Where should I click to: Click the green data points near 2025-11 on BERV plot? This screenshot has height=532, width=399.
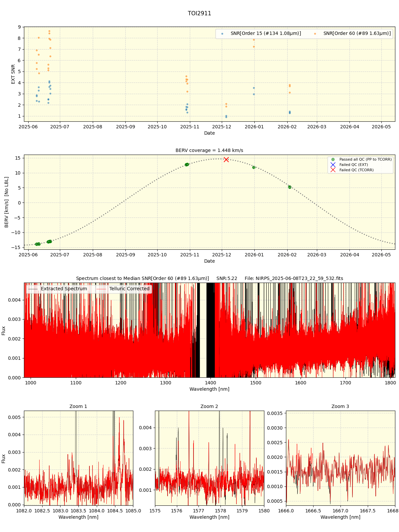coord(187,165)
